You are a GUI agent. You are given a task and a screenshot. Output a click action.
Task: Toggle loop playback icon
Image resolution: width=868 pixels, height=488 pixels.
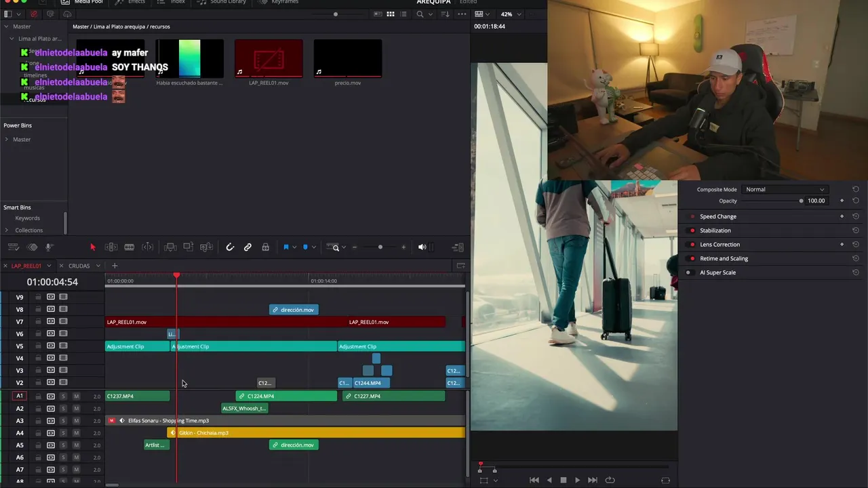(x=610, y=480)
